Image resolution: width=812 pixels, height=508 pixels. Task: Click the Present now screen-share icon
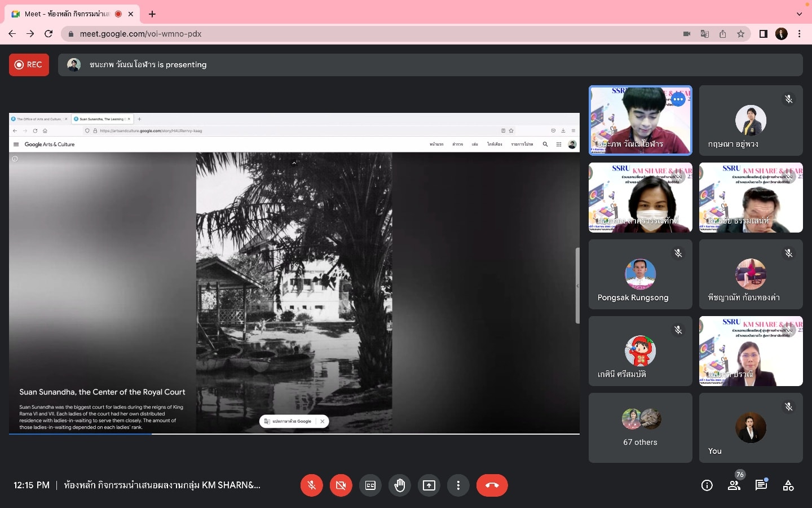(x=429, y=485)
